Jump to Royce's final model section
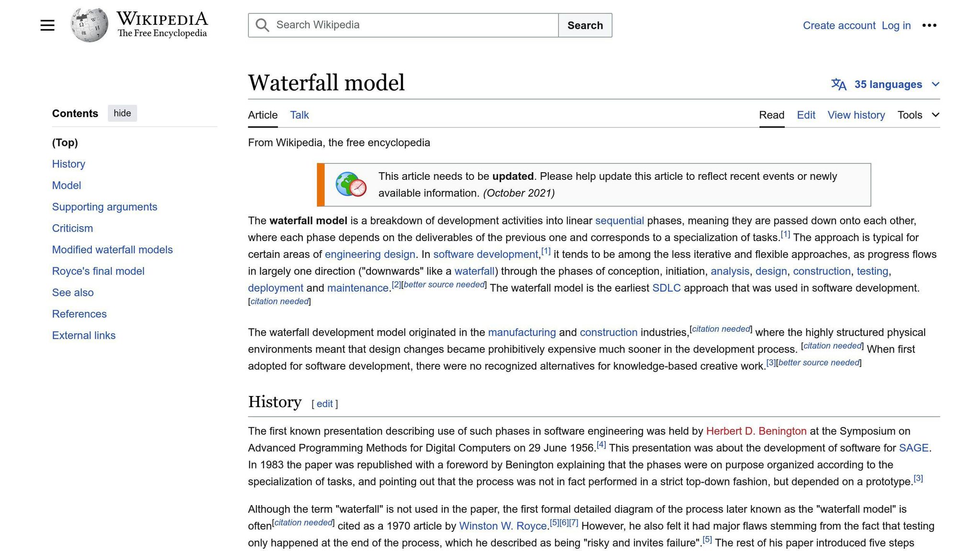980x551 pixels. pos(98,271)
